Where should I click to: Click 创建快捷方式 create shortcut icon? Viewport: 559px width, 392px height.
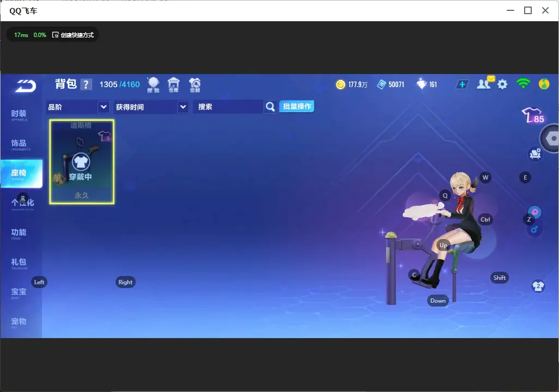pyautogui.click(x=73, y=35)
